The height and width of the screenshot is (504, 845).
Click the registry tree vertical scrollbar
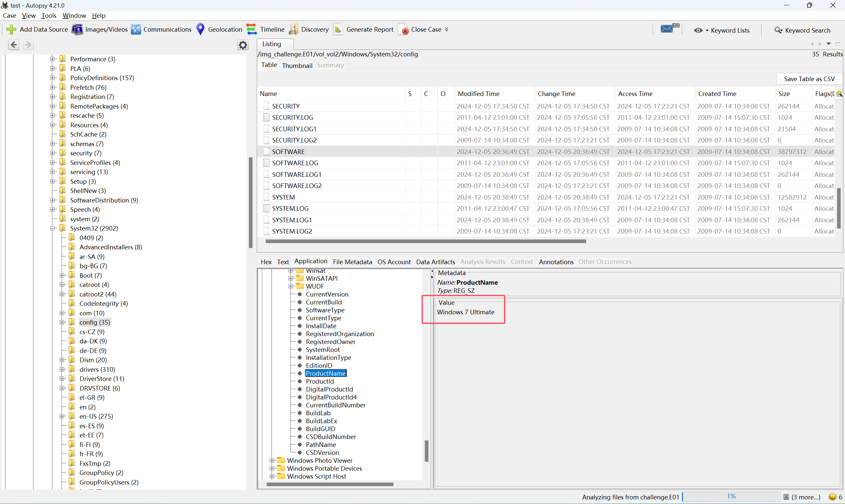pyautogui.click(x=426, y=451)
